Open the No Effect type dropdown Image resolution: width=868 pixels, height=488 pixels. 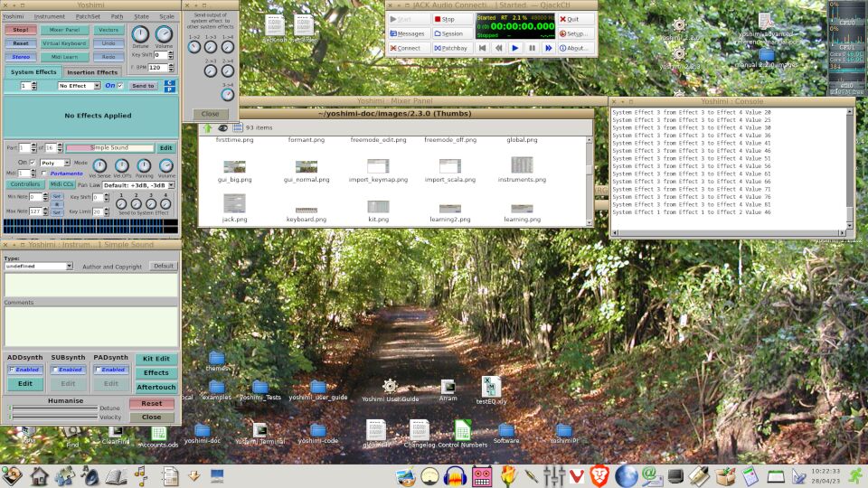pos(79,86)
